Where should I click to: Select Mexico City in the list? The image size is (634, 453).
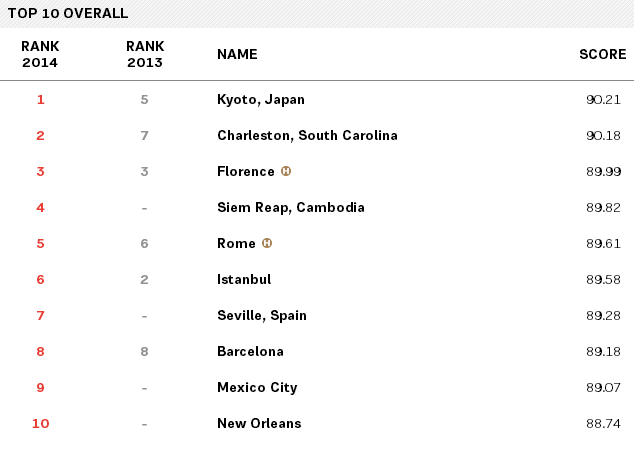[x=257, y=387]
